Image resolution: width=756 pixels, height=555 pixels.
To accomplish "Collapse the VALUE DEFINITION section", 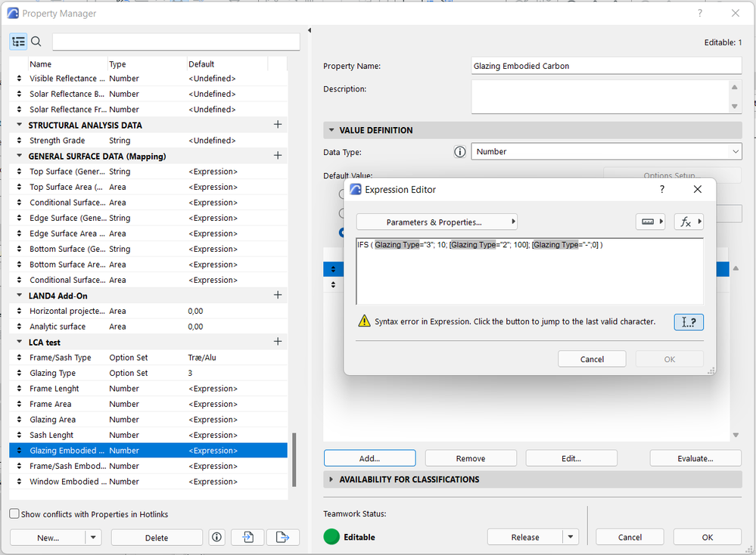I will pyautogui.click(x=331, y=129).
